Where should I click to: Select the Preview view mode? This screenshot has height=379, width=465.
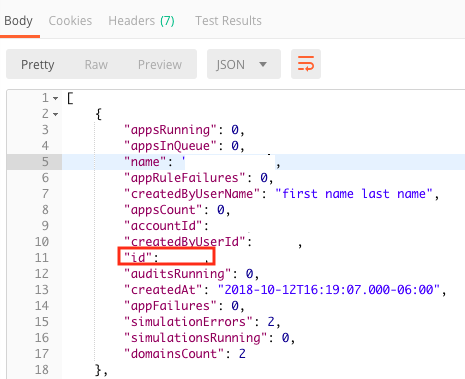pos(160,64)
